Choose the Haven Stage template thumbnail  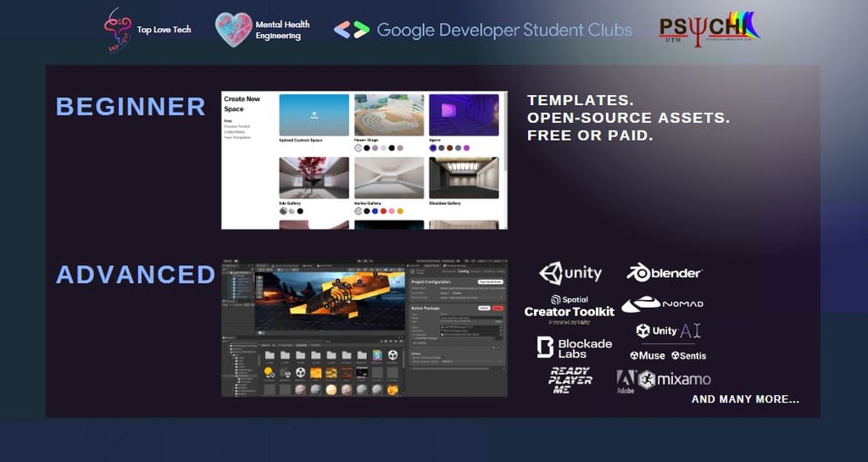pyautogui.click(x=389, y=115)
